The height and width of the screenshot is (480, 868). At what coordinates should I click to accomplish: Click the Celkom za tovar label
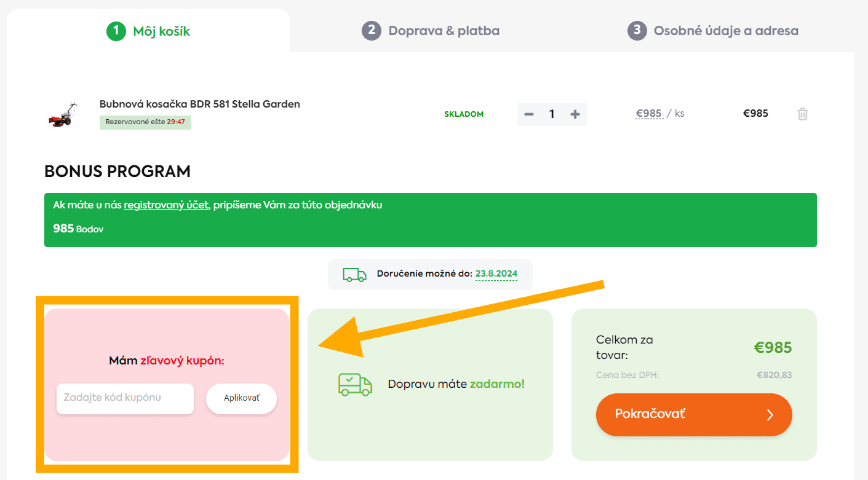[x=624, y=347]
